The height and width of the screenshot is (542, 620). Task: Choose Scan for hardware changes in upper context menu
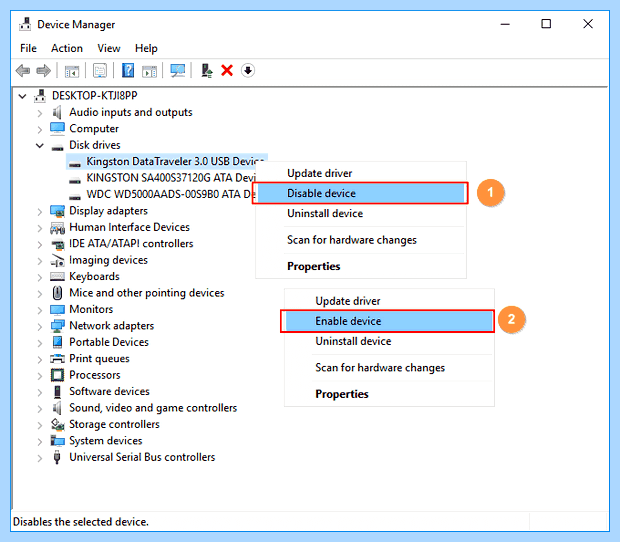pyautogui.click(x=360, y=240)
